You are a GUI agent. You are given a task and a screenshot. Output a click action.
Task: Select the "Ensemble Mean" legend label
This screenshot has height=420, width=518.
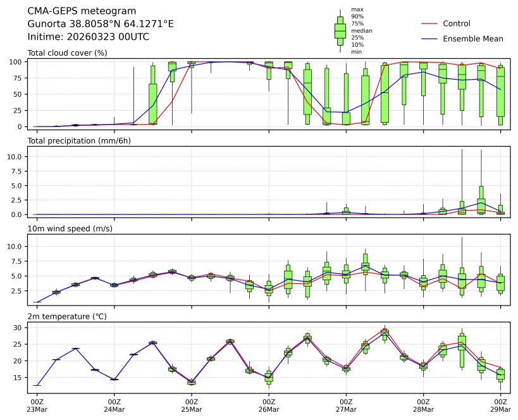point(473,39)
